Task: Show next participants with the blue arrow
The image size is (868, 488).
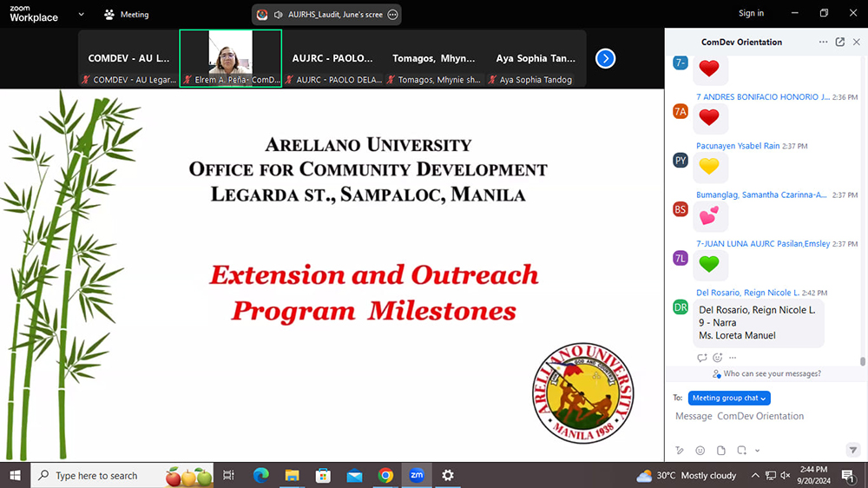Action: [605, 58]
